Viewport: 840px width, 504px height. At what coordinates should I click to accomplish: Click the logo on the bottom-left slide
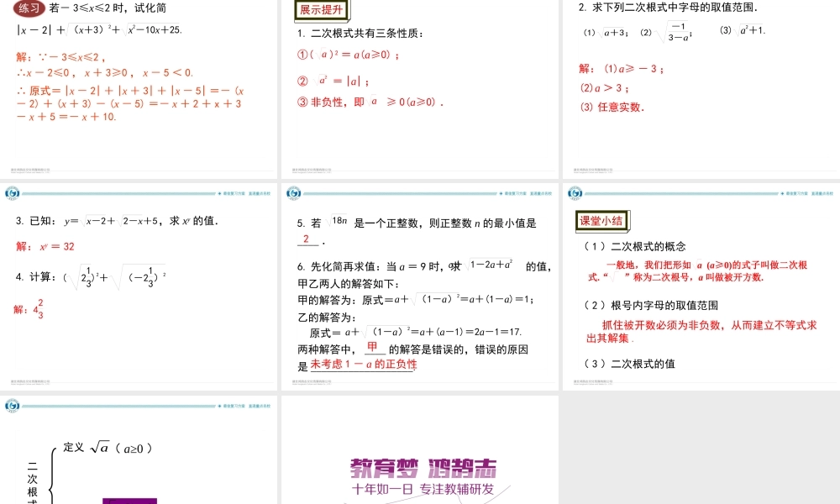point(12,406)
